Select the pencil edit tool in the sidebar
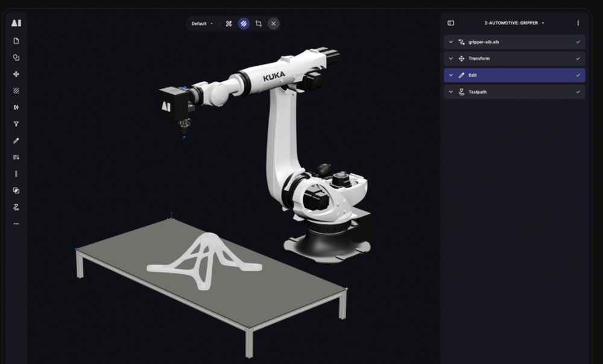Screen dimensions: 603x364 click(16, 140)
